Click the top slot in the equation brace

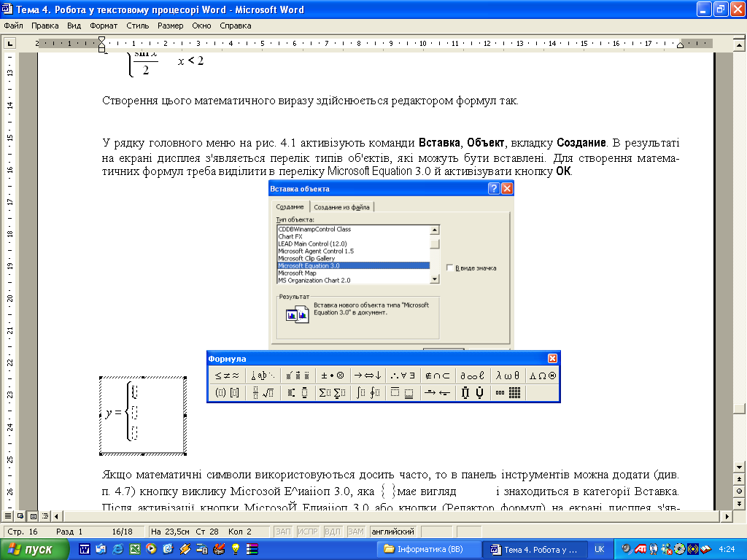pyautogui.click(x=134, y=392)
